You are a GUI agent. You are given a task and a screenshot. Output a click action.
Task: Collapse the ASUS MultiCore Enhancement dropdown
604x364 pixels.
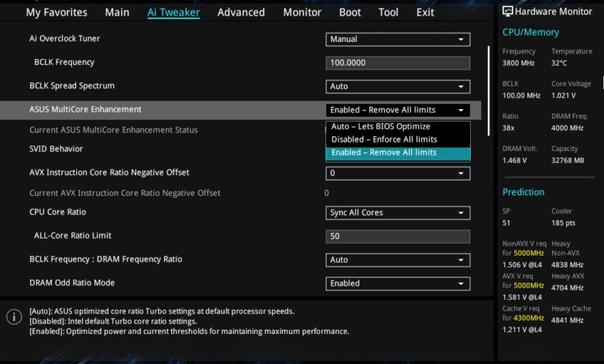(x=398, y=110)
